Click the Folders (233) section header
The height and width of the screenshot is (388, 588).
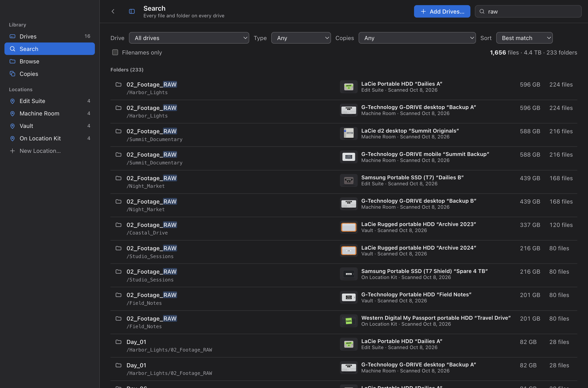click(127, 70)
